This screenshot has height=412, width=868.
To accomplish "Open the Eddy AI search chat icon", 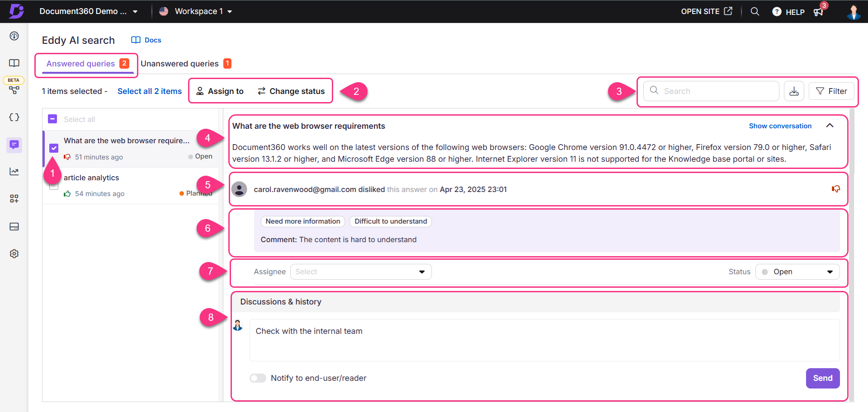I will (14, 145).
